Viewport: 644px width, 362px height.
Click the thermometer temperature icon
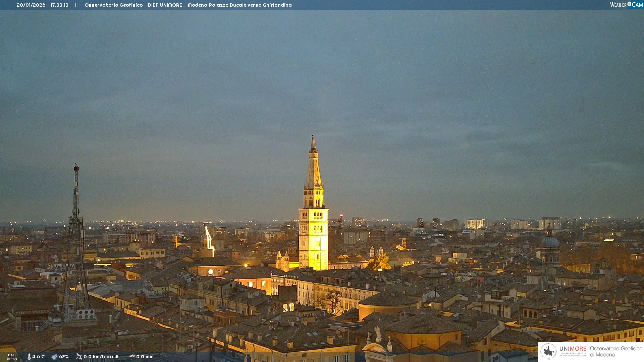pyautogui.click(x=29, y=357)
